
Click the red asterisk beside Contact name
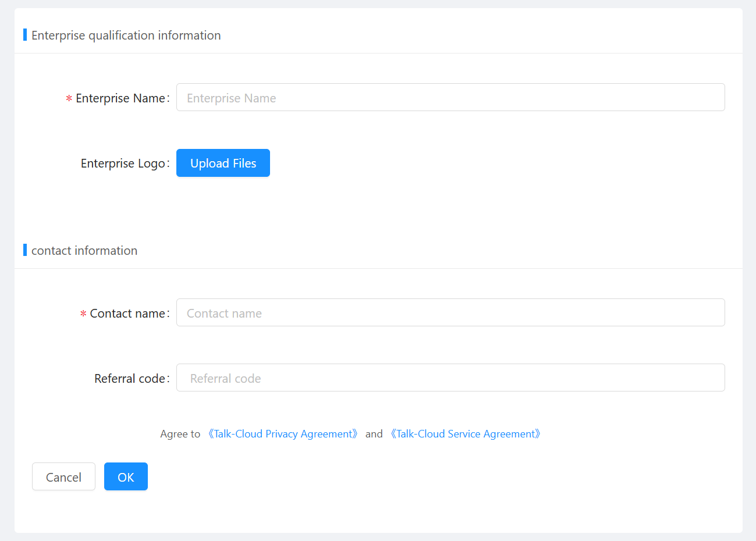point(83,314)
